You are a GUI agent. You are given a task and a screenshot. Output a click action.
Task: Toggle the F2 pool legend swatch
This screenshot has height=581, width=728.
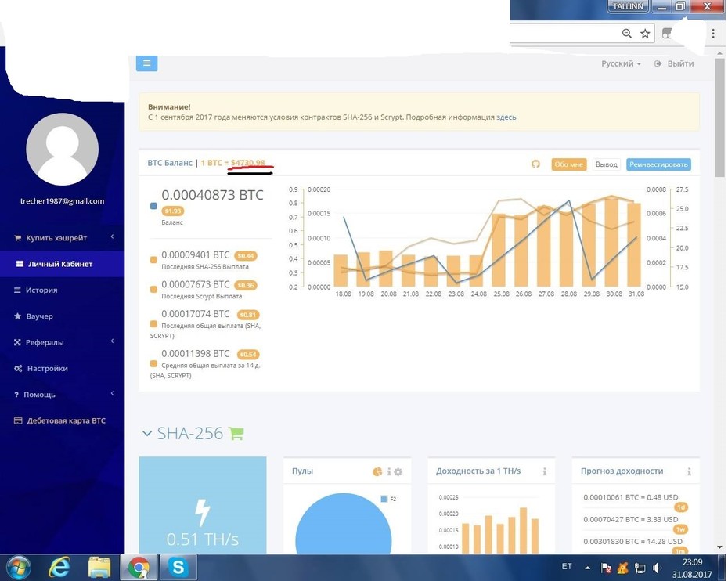tap(384, 500)
